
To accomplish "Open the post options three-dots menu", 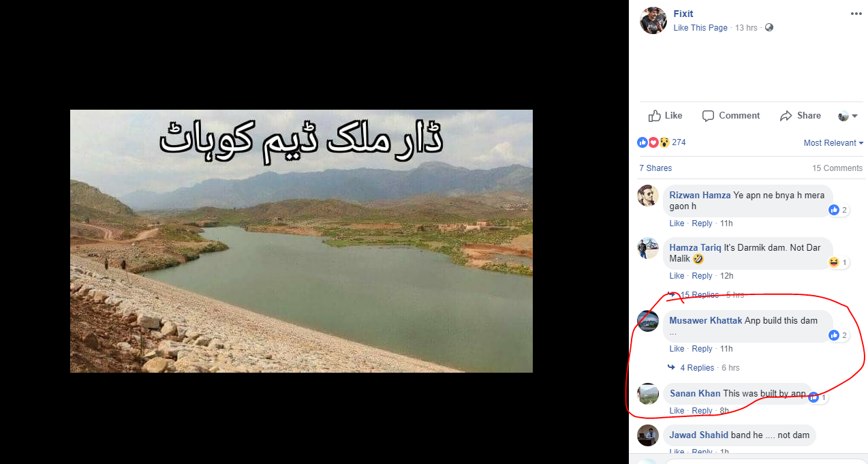I will point(856,14).
